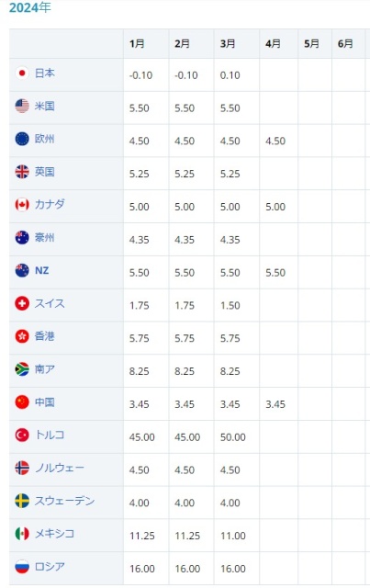Open the 英国 country link
370x588 pixels.
(45, 172)
